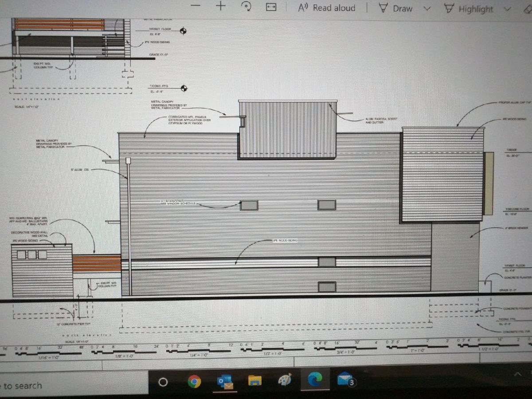Open the Mail app with 3 unread
The image size is (532, 399).
click(346, 379)
